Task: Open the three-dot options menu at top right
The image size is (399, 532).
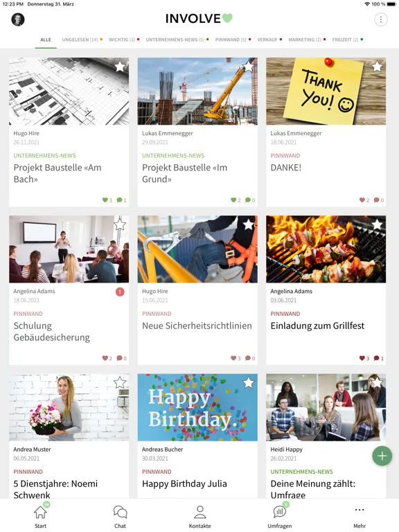Action: coord(381,19)
